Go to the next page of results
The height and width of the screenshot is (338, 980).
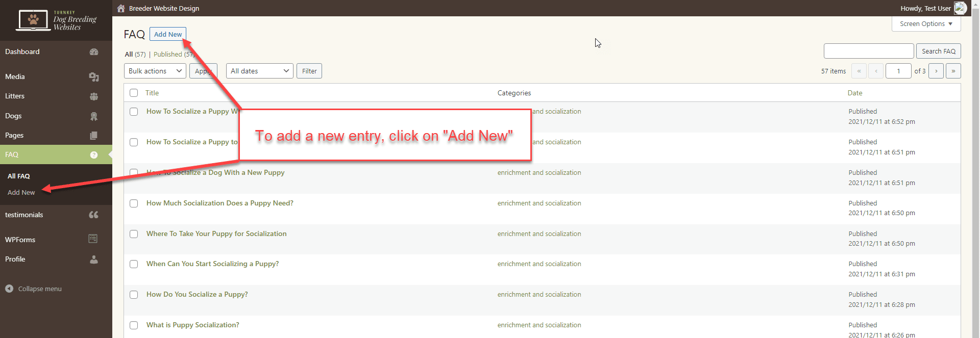[x=936, y=71]
